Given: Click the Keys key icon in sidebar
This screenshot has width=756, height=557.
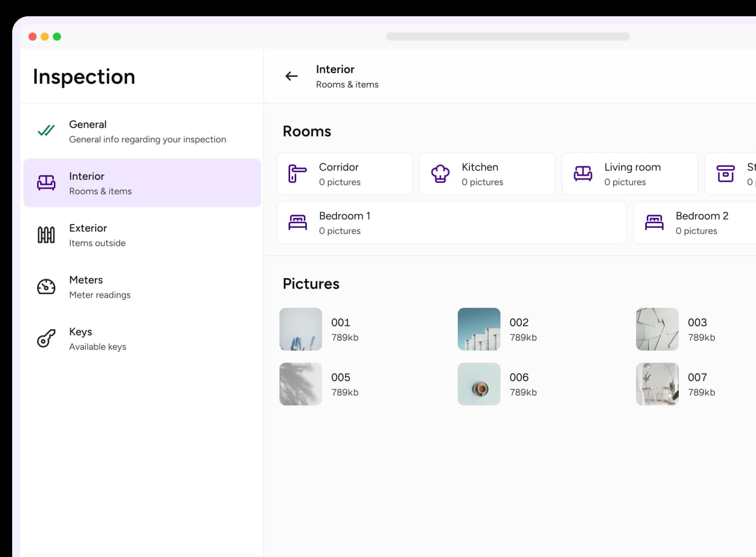Looking at the screenshot, I should 46,338.
